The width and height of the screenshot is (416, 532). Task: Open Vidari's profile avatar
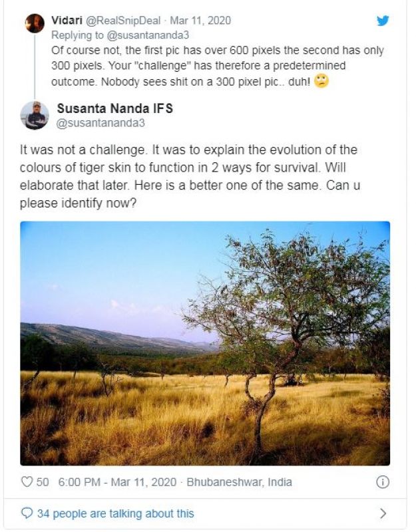tap(35, 23)
